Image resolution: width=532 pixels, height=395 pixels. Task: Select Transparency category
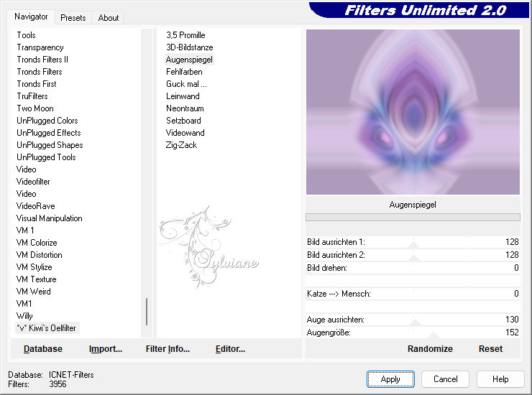tap(40, 47)
